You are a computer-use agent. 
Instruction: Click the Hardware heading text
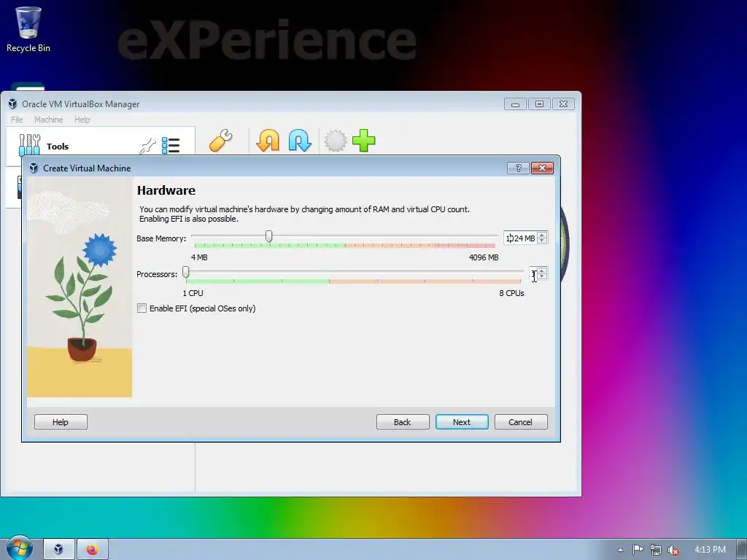166,190
